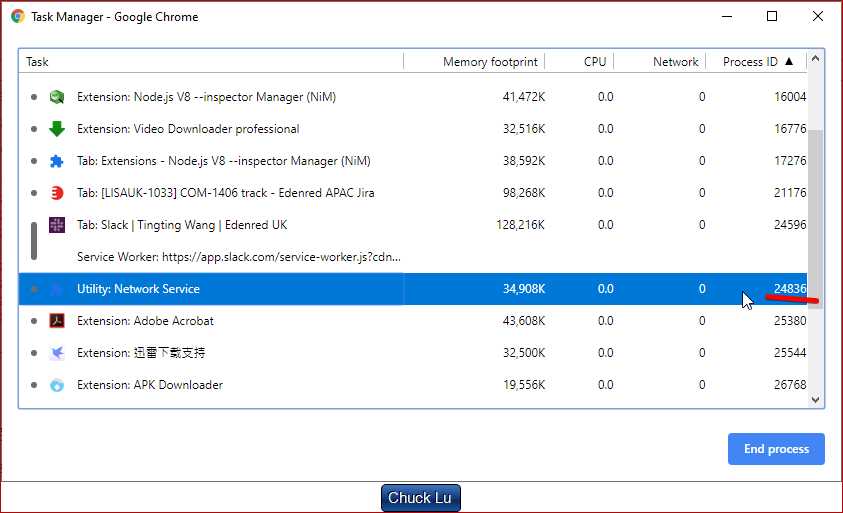
Task: Click the 128,216K memory value
Action: (520, 225)
